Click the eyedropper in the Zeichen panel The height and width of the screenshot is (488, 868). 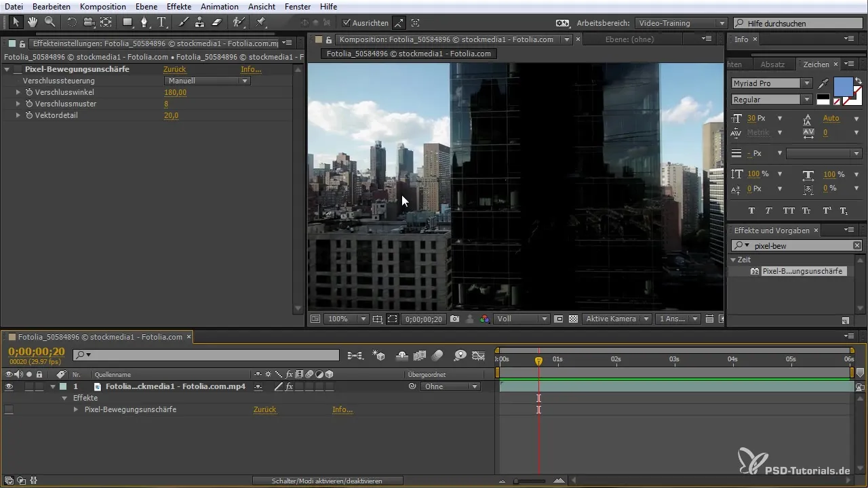coord(824,83)
